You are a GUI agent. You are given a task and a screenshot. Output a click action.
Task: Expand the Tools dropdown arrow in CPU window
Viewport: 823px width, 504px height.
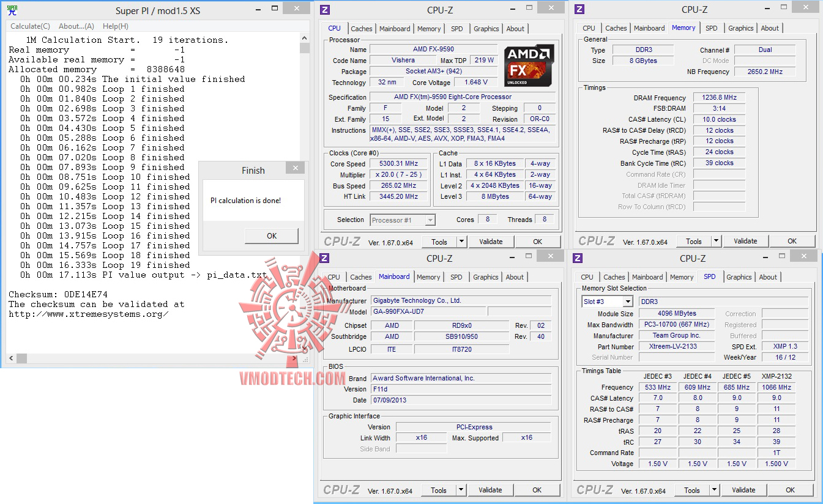[462, 242]
